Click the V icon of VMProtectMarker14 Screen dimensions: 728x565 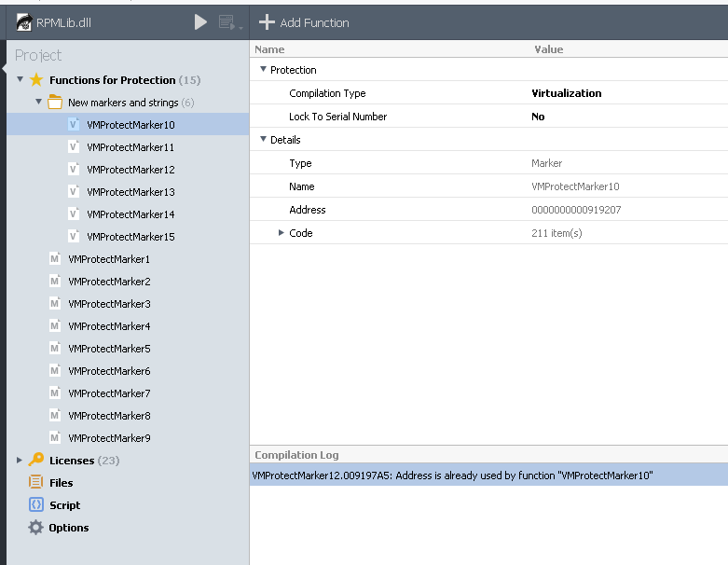click(x=74, y=214)
